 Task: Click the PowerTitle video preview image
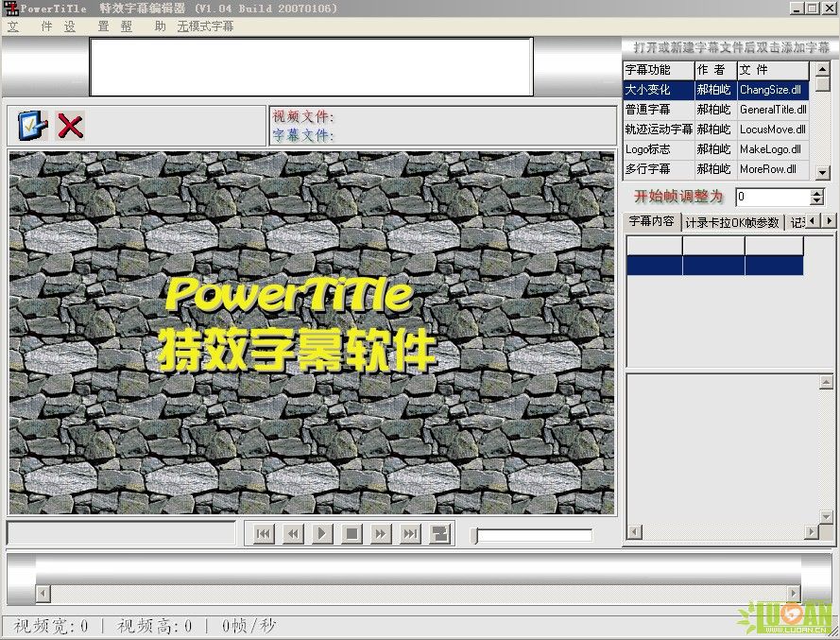pos(312,333)
